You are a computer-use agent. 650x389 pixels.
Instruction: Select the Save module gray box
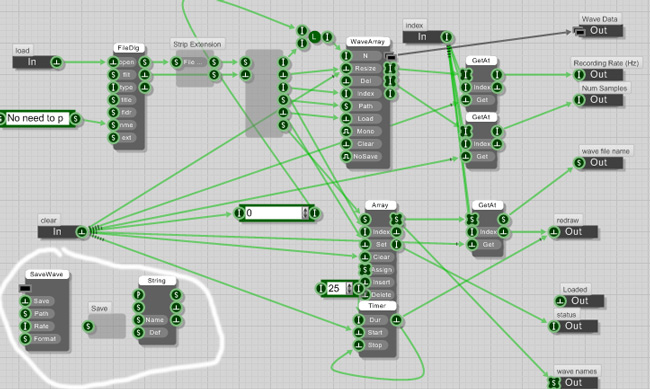click(107, 326)
